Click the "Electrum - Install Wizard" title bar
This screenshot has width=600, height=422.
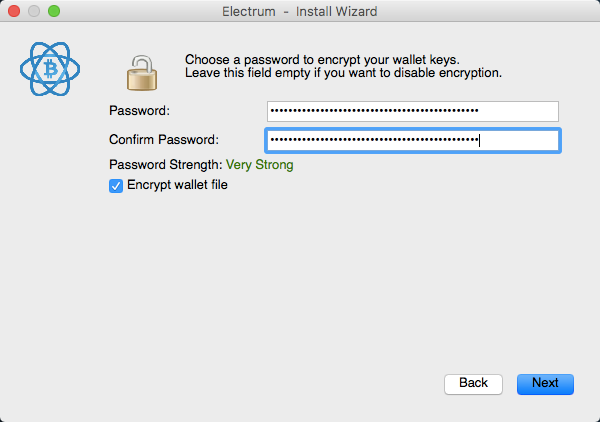click(300, 11)
